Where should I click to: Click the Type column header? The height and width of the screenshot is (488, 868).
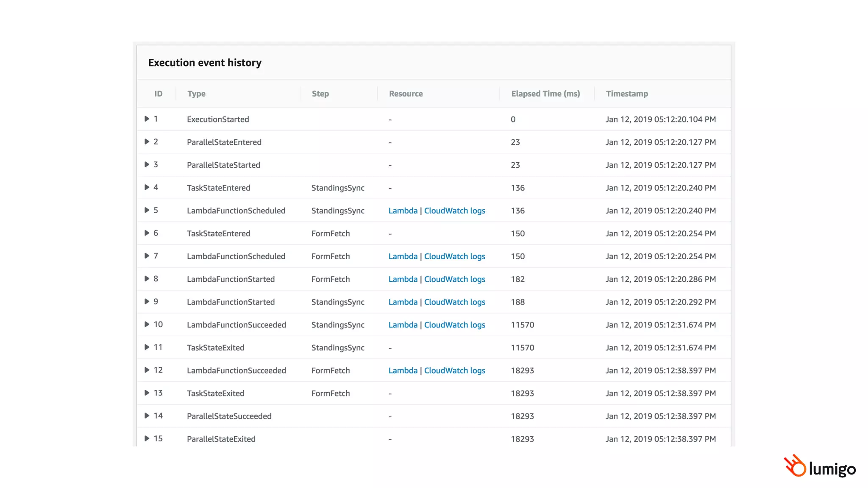(x=196, y=94)
